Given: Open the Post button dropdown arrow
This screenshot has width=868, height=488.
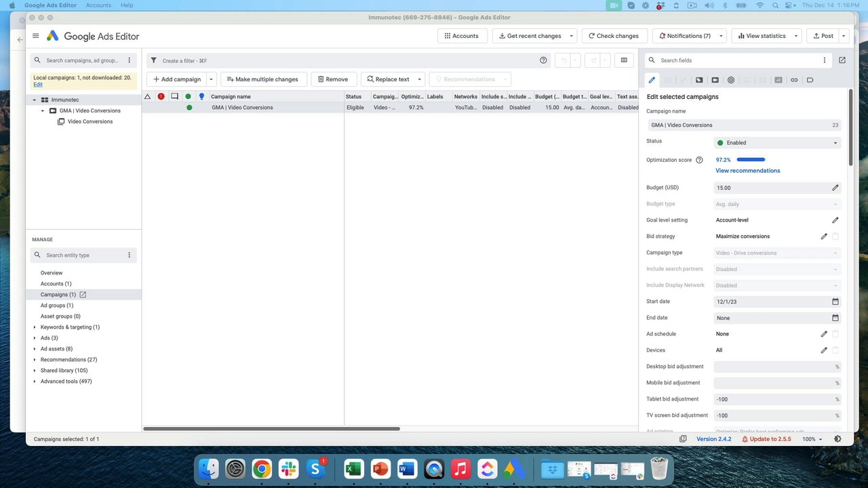Looking at the screenshot, I should point(843,35).
